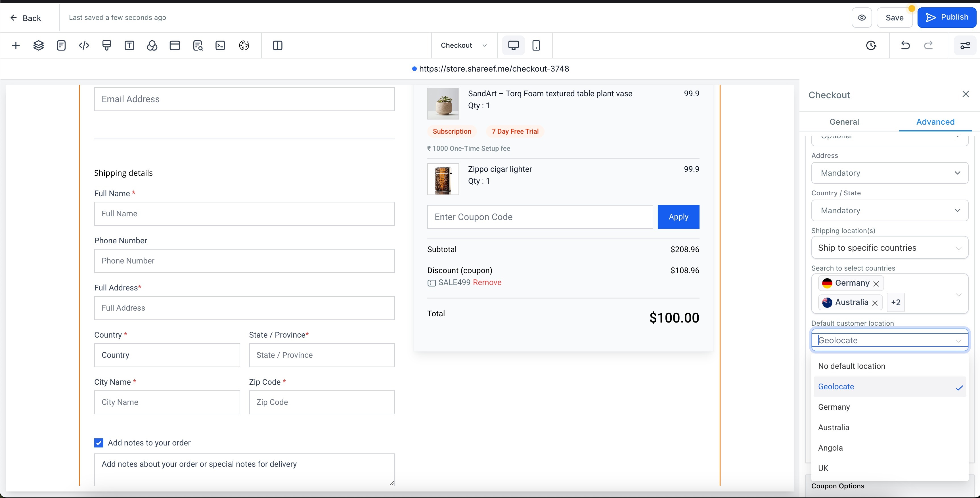Remove Germany from selected countries
This screenshot has width=980, height=498.
click(x=876, y=284)
